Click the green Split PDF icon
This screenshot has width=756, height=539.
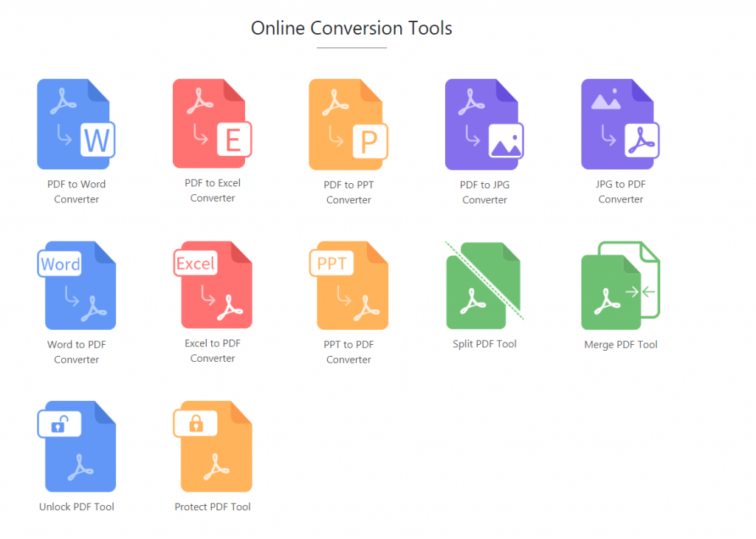[x=484, y=285]
